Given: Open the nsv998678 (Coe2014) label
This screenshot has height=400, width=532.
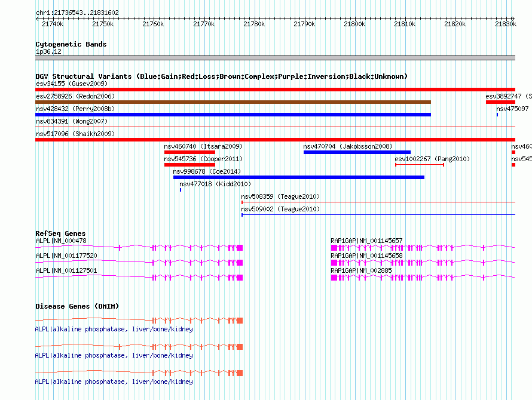Looking at the screenshot, I should [207, 171].
